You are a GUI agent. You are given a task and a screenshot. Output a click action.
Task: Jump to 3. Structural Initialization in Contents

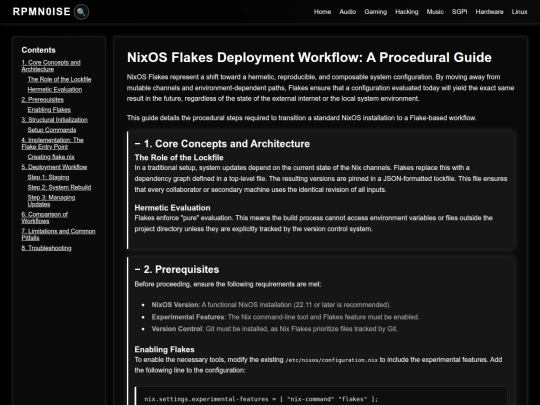(x=54, y=120)
